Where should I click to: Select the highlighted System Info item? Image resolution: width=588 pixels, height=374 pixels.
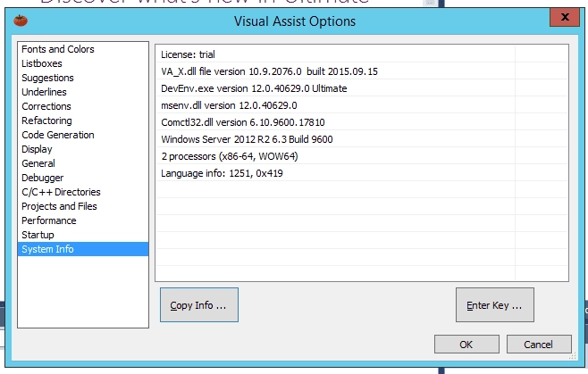click(83, 249)
